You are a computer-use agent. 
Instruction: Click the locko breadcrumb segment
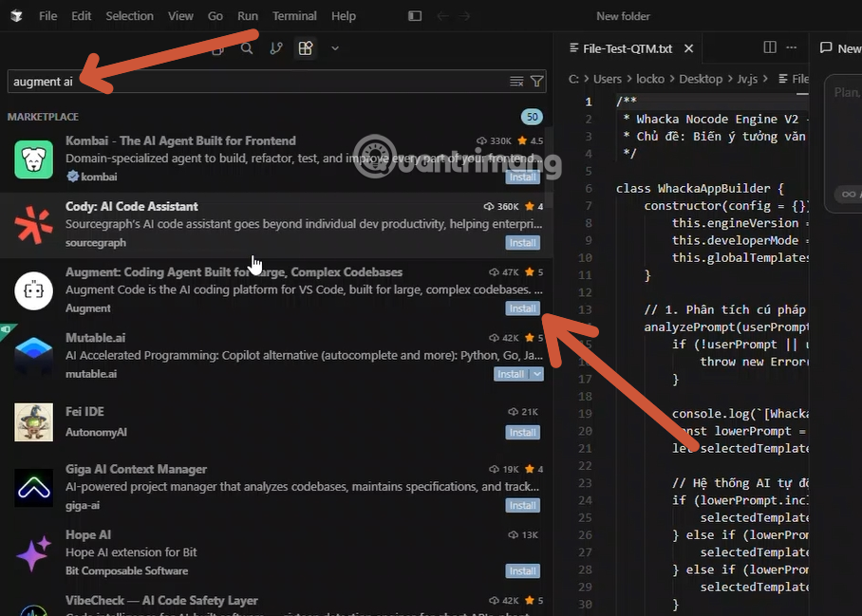tap(650, 79)
